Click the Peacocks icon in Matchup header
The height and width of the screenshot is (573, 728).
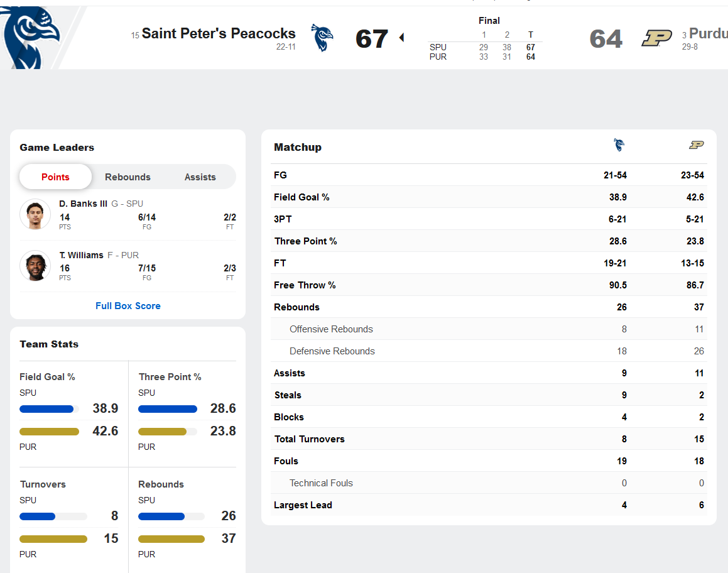pos(619,146)
